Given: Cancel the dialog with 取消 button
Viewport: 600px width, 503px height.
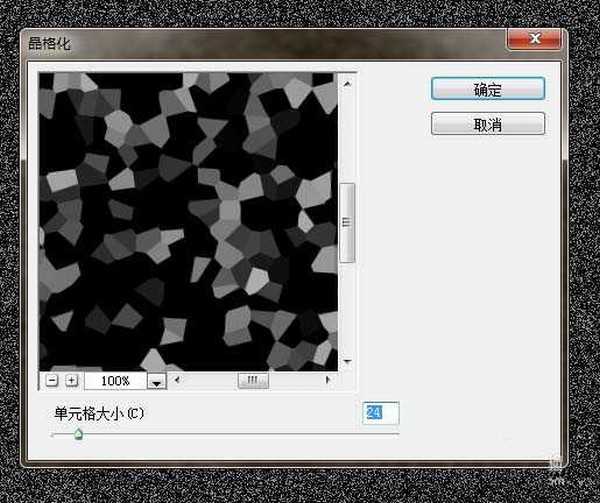Looking at the screenshot, I should point(488,123).
